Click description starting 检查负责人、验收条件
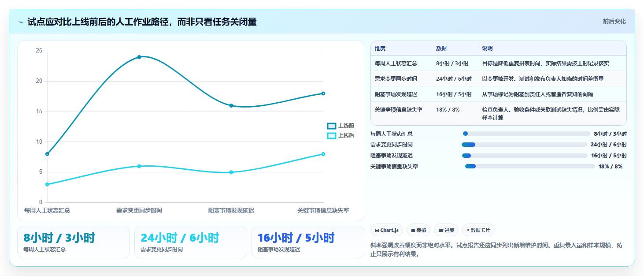The height and width of the screenshot is (276, 644). pyautogui.click(x=551, y=114)
